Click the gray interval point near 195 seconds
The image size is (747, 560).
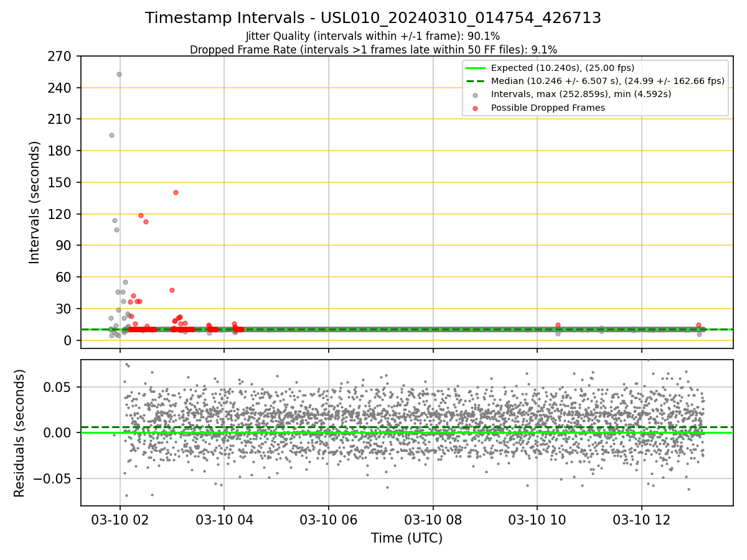[x=111, y=135]
